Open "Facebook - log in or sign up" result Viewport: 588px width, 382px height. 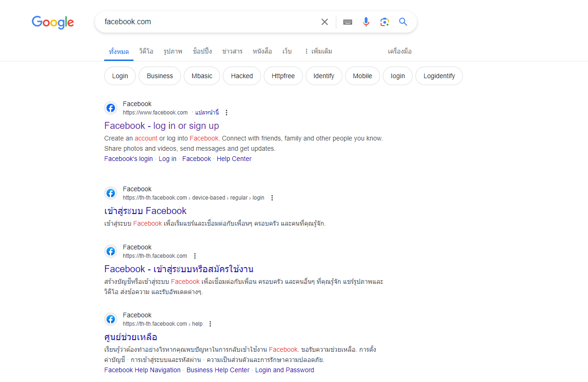point(161,126)
